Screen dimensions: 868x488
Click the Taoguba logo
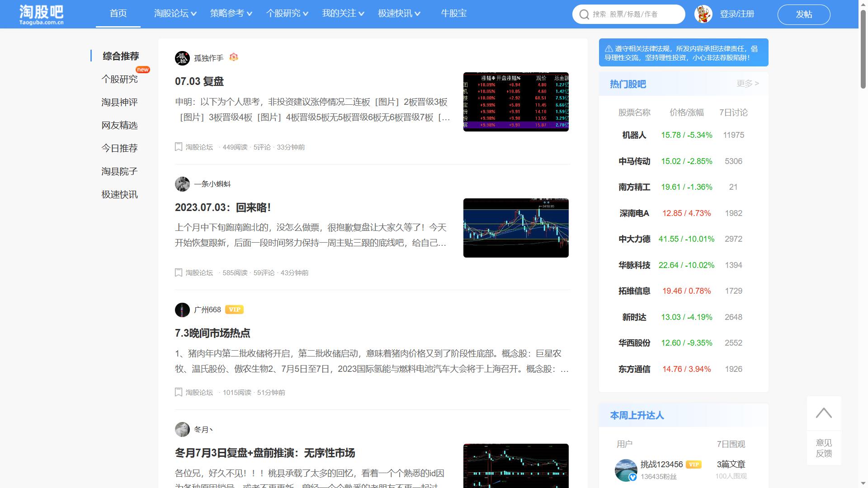point(41,14)
